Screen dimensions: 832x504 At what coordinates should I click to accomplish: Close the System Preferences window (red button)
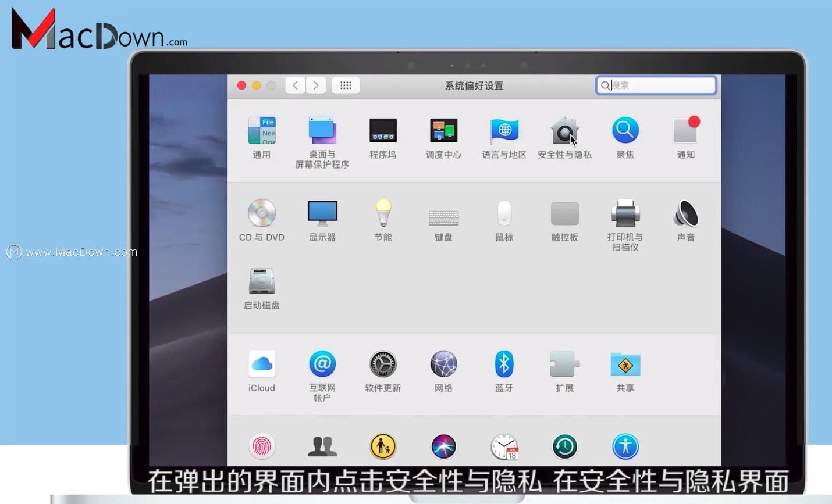[241, 85]
